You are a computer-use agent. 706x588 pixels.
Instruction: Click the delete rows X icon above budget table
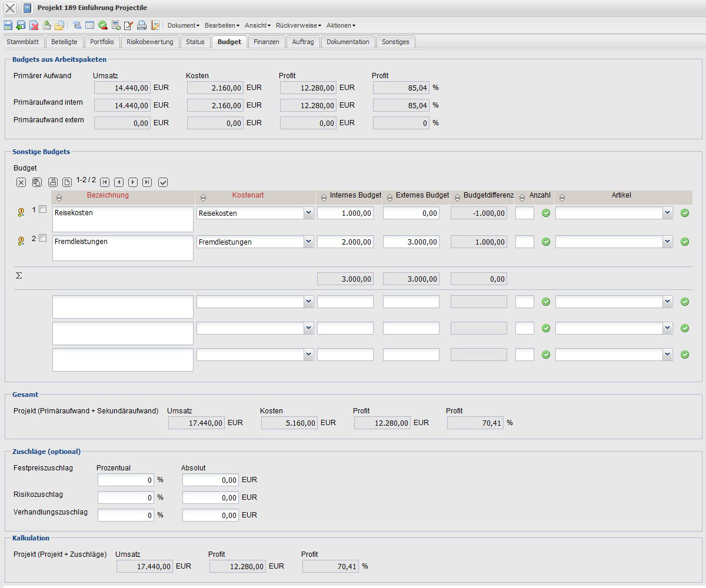pyautogui.click(x=21, y=182)
